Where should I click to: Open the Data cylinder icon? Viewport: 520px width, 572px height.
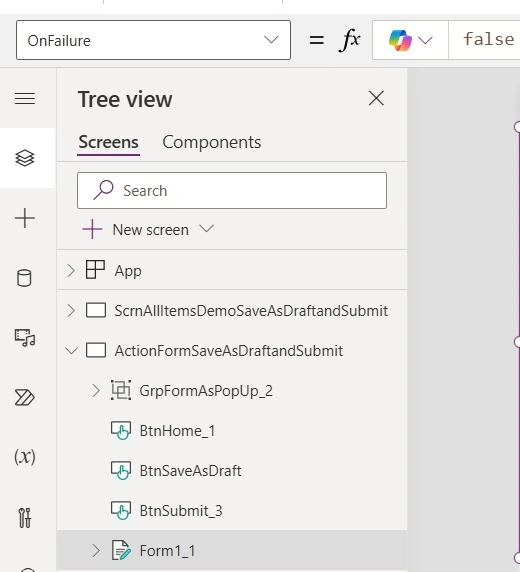click(x=24, y=278)
